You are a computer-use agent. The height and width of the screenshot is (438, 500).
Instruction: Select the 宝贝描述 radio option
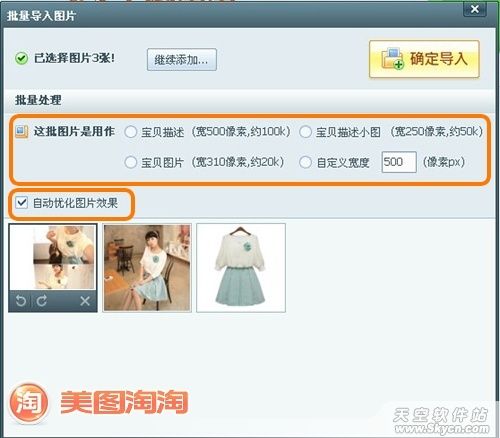[130, 132]
